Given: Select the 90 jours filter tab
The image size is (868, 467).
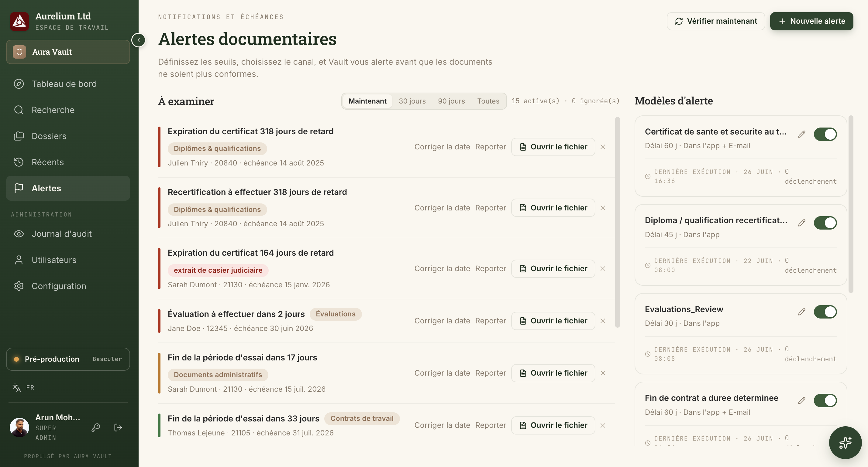Looking at the screenshot, I should point(451,101).
